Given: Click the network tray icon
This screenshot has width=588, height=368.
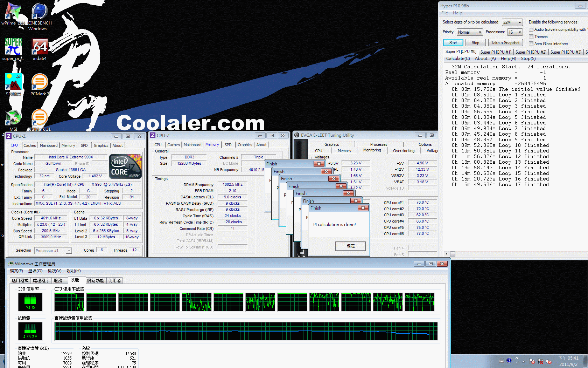Looking at the screenshot, I should 540,361.
